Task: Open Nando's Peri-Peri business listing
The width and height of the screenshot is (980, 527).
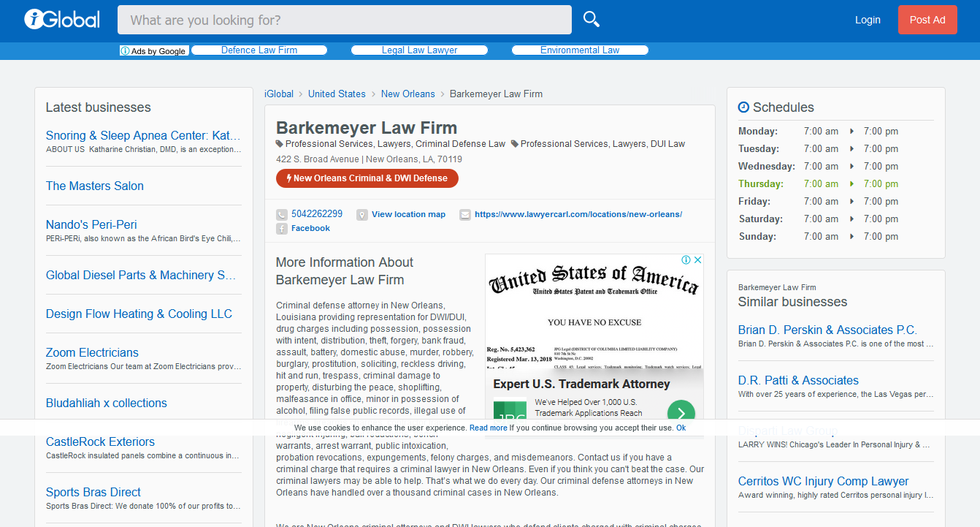Action: (x=91, y=224)
